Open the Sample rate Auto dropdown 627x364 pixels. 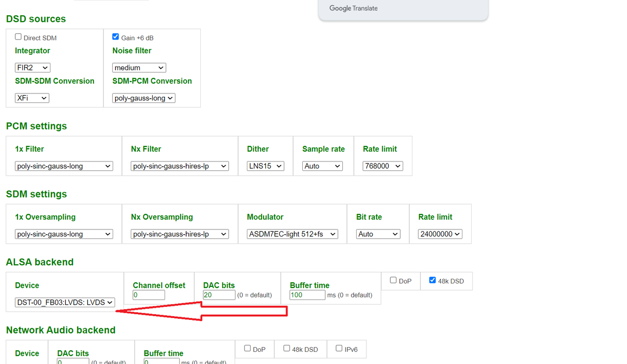pyautogui.click(x=322, y=166)
